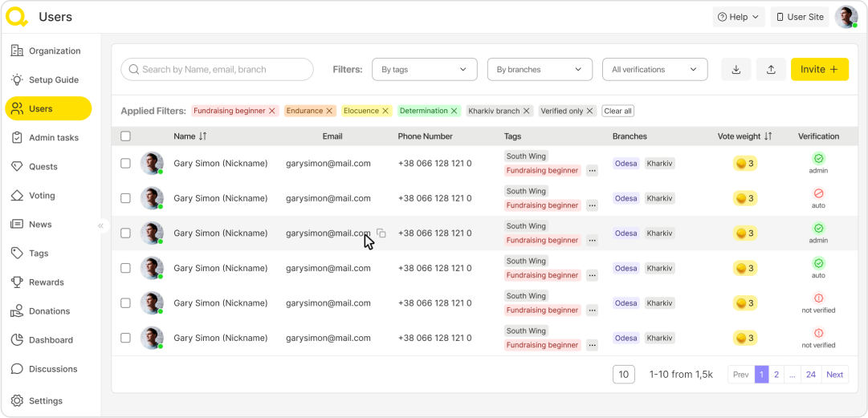
Task: Click the download icon button
Action: click(x=736, y=70)
